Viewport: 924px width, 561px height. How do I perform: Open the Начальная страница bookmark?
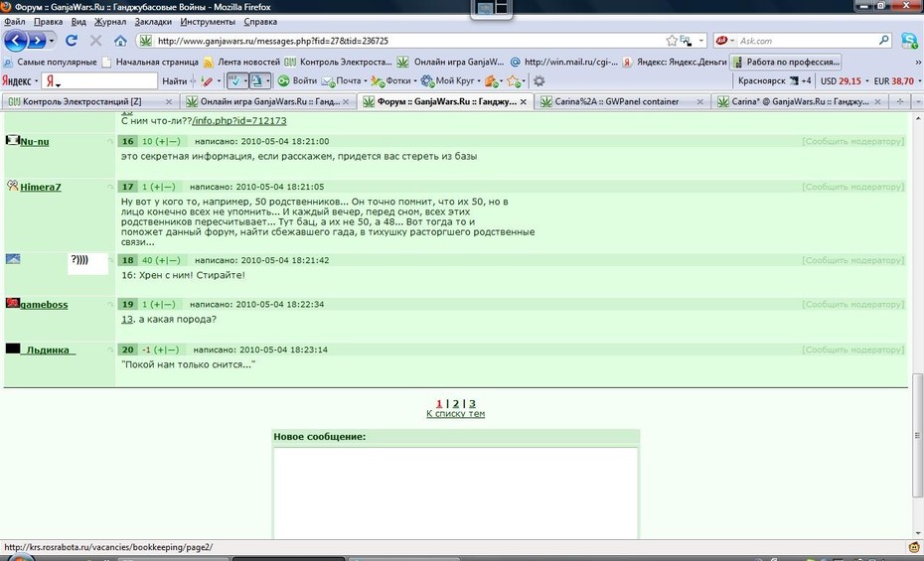[x=151, y=62]
